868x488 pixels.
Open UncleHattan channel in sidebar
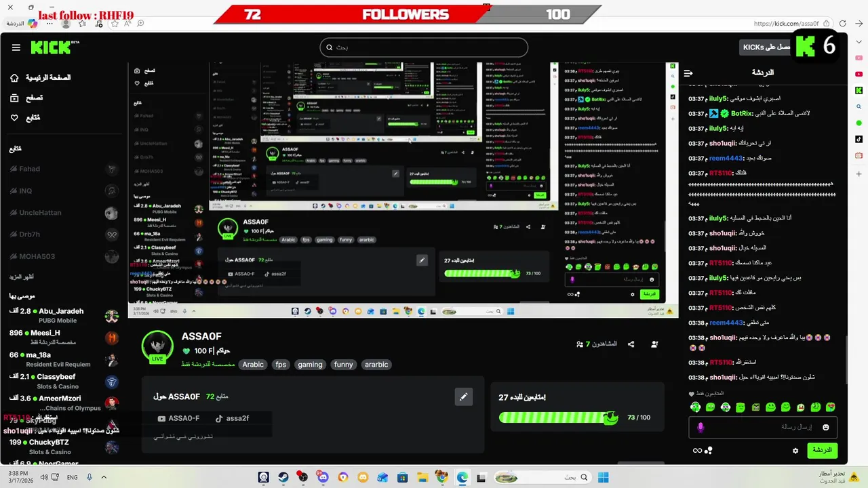pos(64,213)
